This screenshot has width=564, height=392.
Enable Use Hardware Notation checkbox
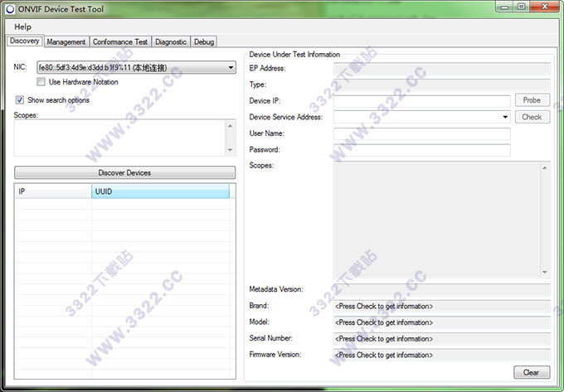(x=41, y=82)
